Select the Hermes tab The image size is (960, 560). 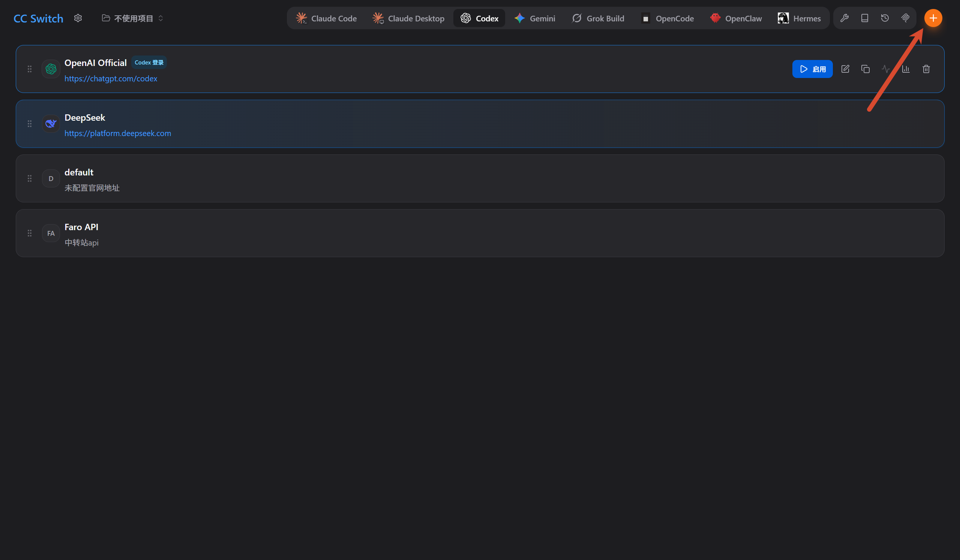[x=799, y=18]
